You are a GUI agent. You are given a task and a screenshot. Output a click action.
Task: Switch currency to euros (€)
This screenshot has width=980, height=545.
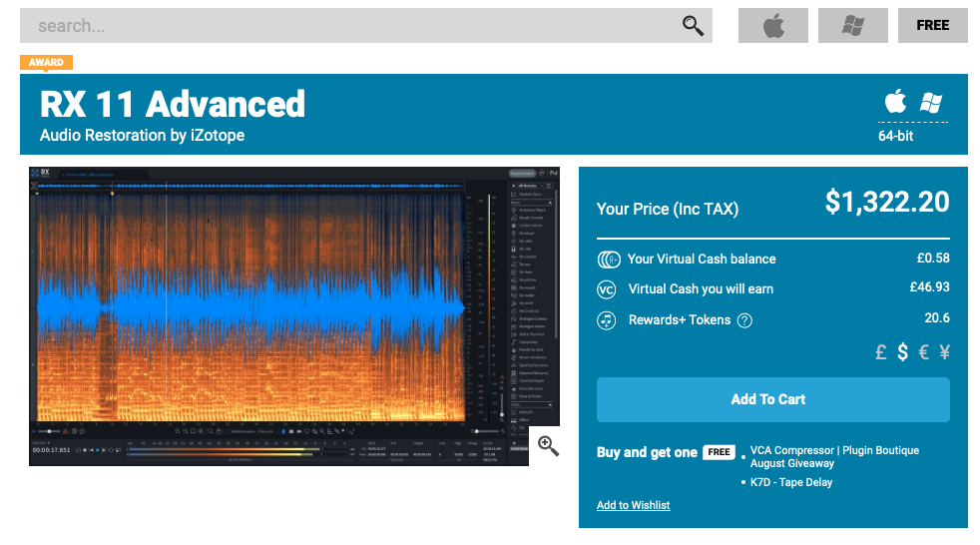(x=923, y=352)
